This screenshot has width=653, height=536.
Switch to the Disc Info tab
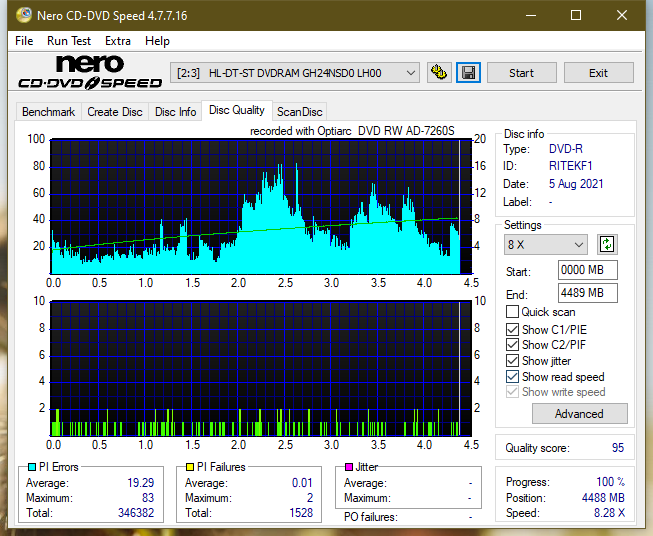point(175,112)
